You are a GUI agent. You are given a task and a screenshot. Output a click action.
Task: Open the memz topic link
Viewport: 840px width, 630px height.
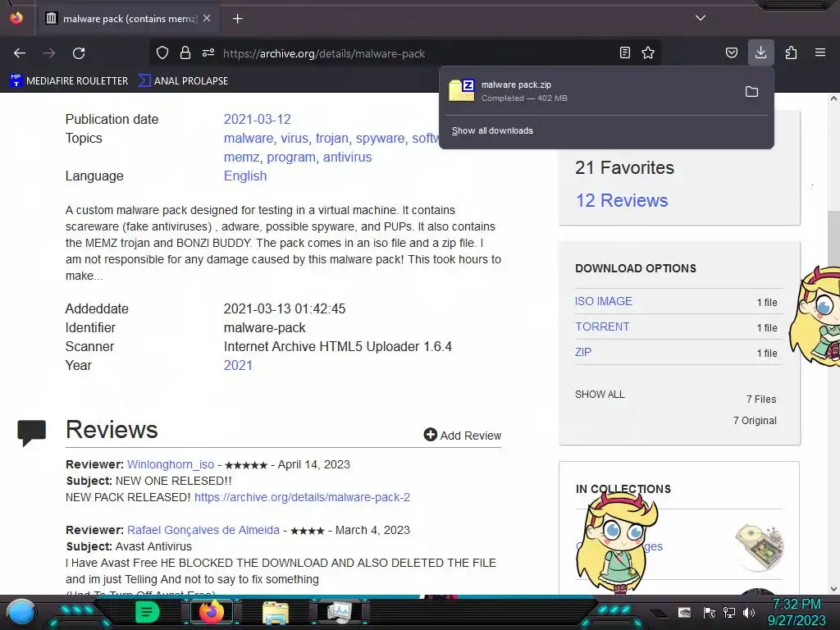click(242, 157)
